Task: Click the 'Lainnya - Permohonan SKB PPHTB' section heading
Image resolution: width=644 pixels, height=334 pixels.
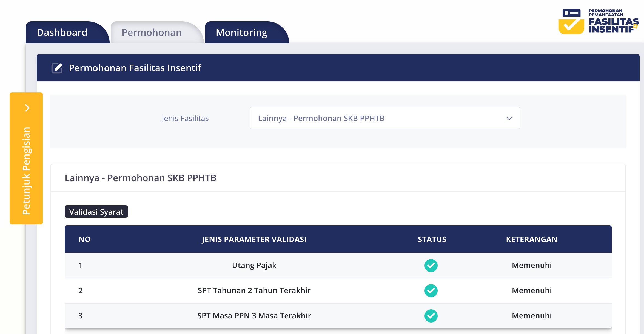Action: pos(140,178)
